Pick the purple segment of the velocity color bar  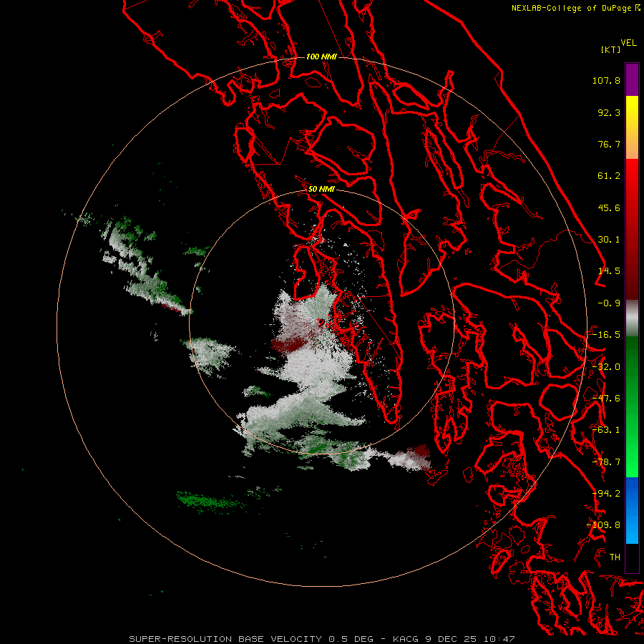pyautogui.click(x=632, y=79)
